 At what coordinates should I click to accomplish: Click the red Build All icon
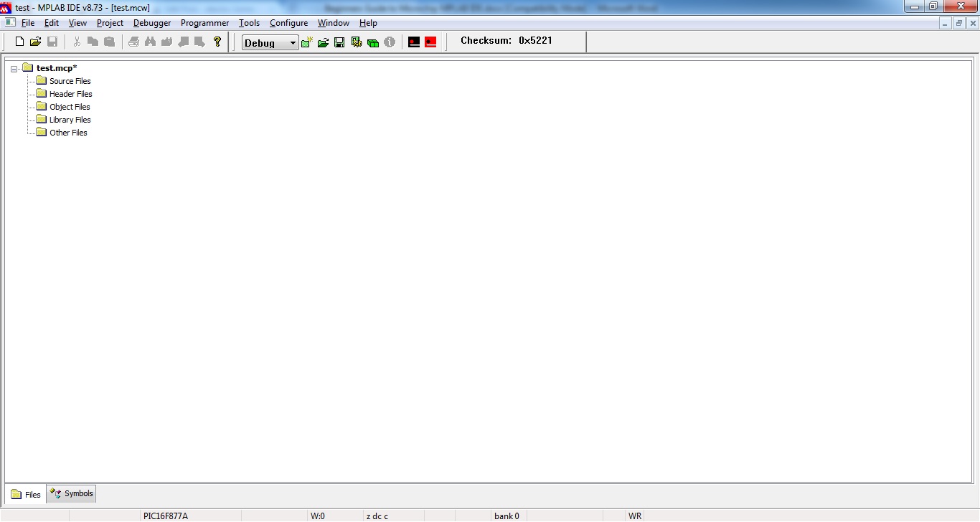click(x=430, y=42)
